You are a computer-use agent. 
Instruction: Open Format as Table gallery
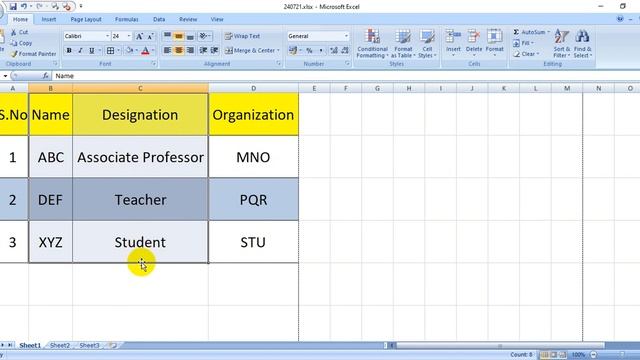click(x=403, y=44)
